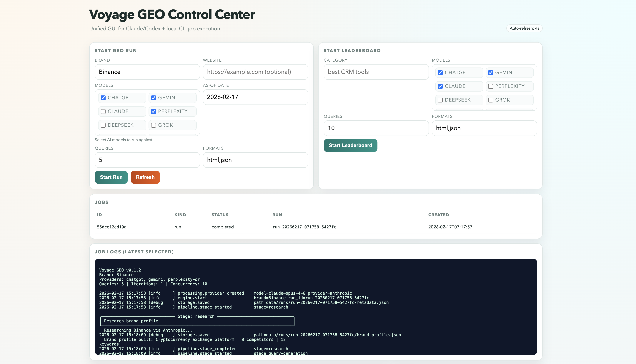Image resolution: width=636 pixels, height=364 pixels.
Task: Click the GEO Run Queries field showing 5
Action: pos(147,160)
